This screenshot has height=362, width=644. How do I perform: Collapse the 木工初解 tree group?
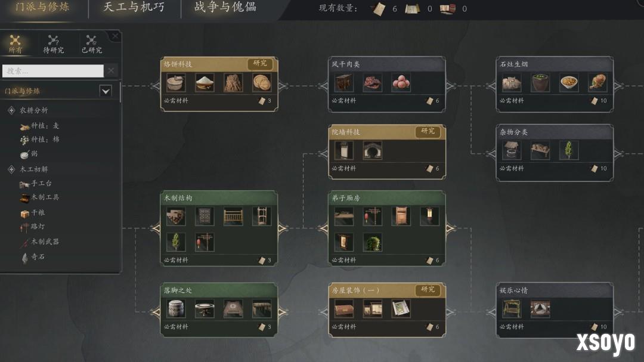(11, 169)
